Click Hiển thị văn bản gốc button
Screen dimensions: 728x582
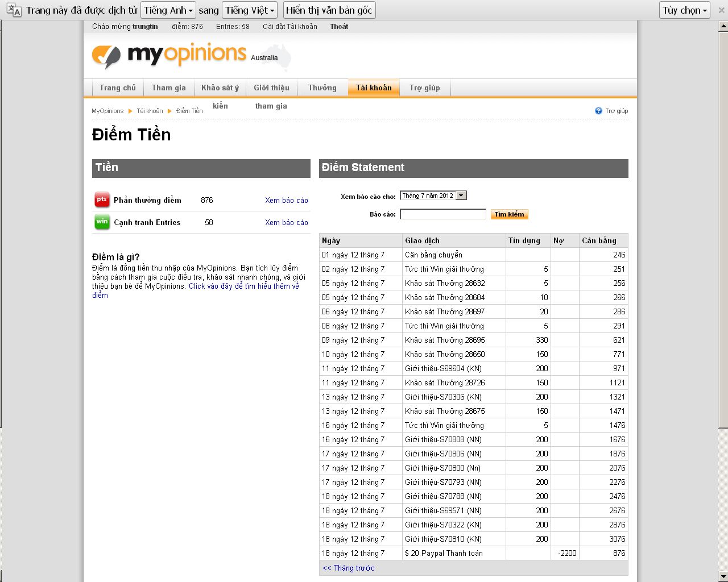pos(329,10)
